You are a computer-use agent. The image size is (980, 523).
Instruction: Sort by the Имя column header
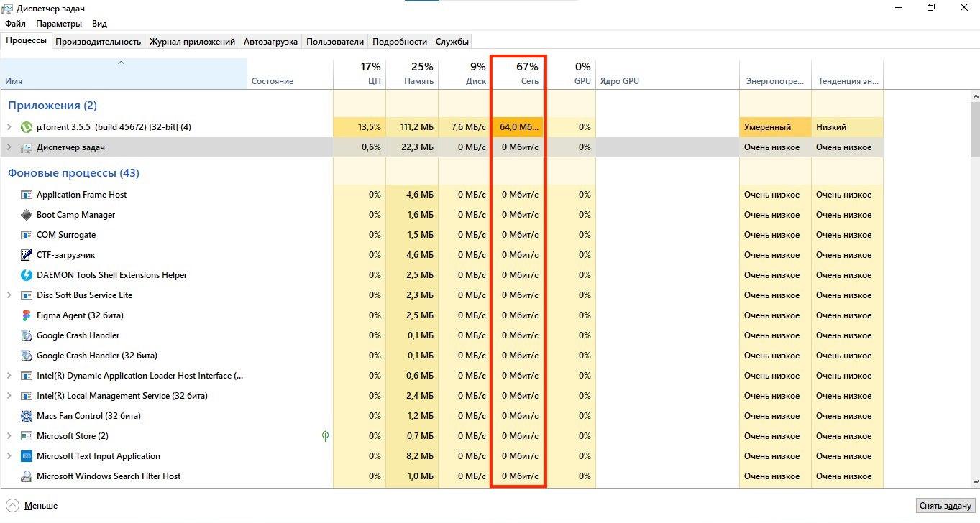tap(124, 73)
